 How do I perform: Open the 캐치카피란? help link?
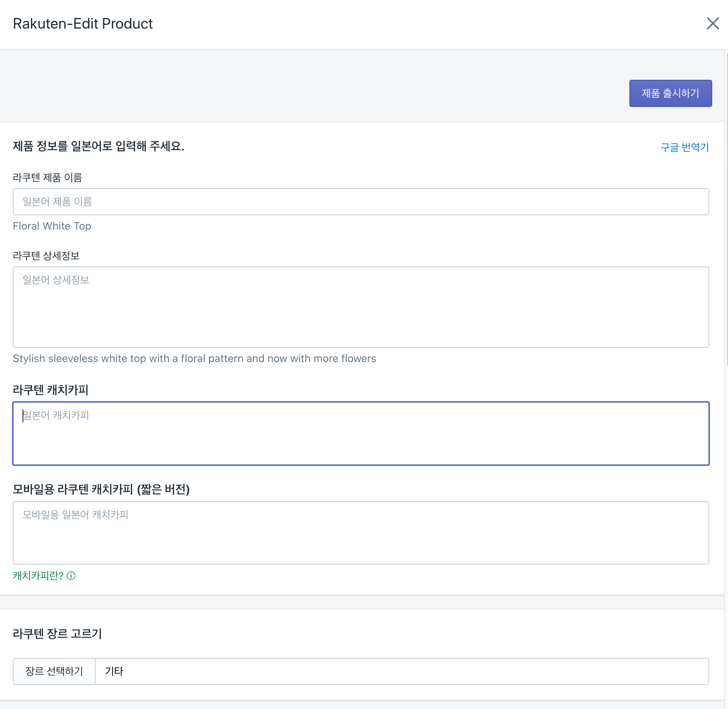point(38,575)
